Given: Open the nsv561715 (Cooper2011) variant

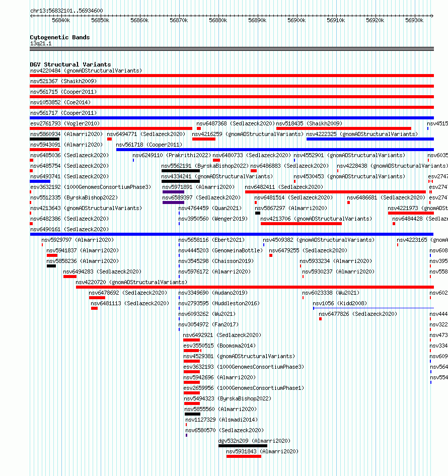Looking at the screenshot, I should click(x=63, y=92).
